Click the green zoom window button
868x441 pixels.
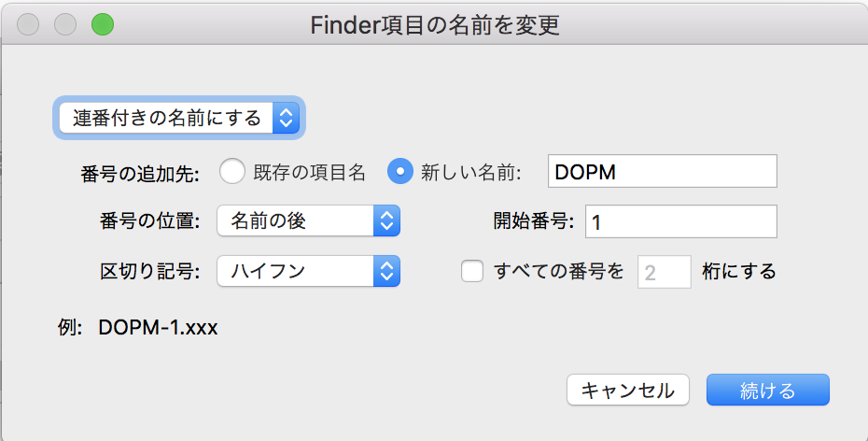click(x=102, y=25)
